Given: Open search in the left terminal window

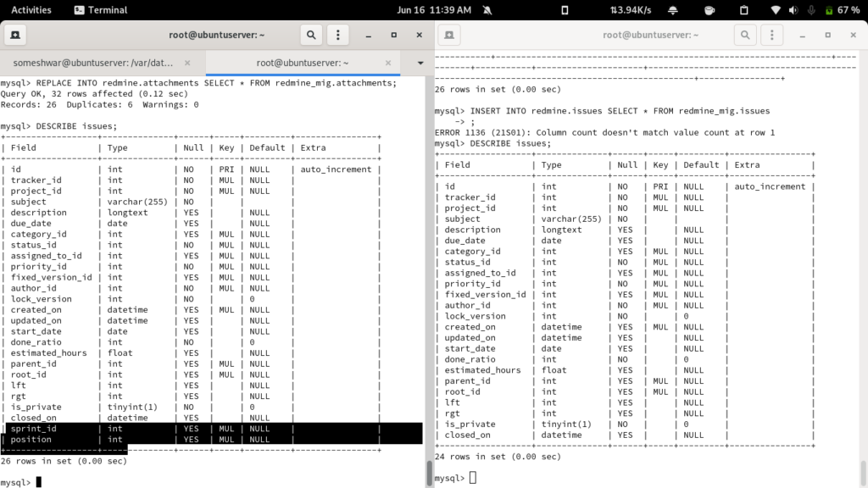Looking at the screenshot, I should point(312,36).
